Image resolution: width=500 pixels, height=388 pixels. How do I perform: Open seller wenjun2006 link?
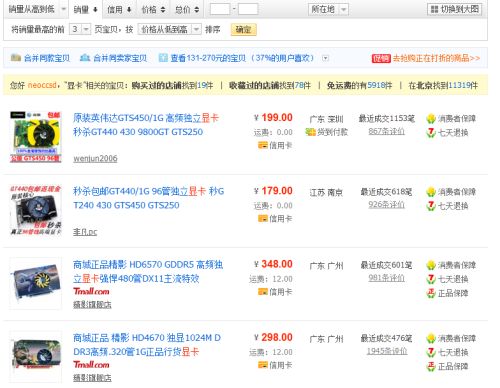pyautogui.click(x=95, y=159)
